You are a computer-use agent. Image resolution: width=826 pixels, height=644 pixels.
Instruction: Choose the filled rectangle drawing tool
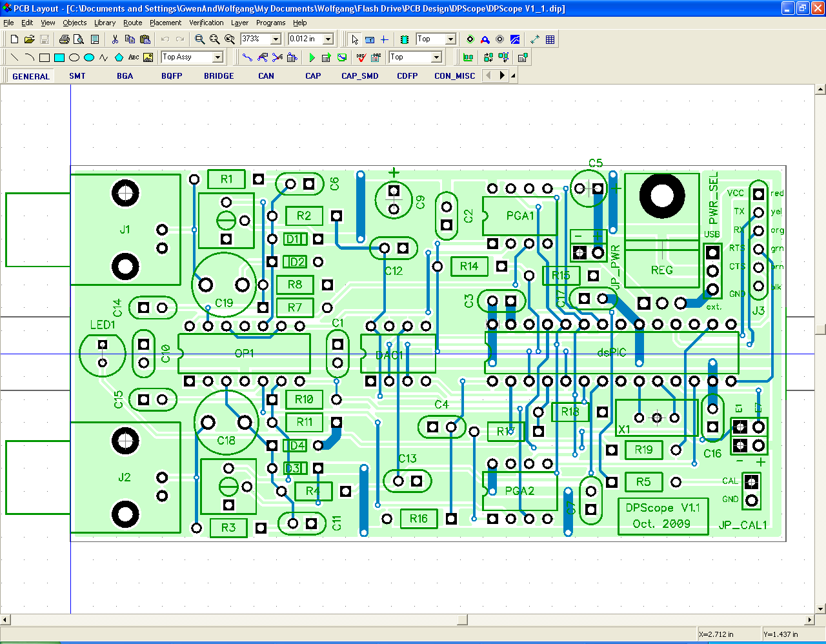(x=59, y=57)
